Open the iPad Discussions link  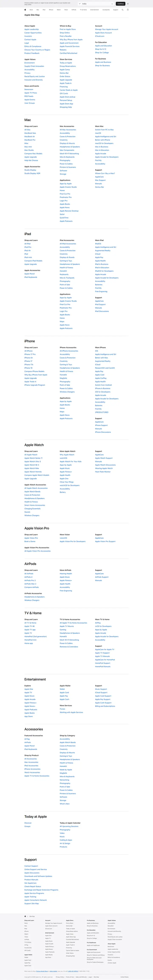click(x=102, y=311)
